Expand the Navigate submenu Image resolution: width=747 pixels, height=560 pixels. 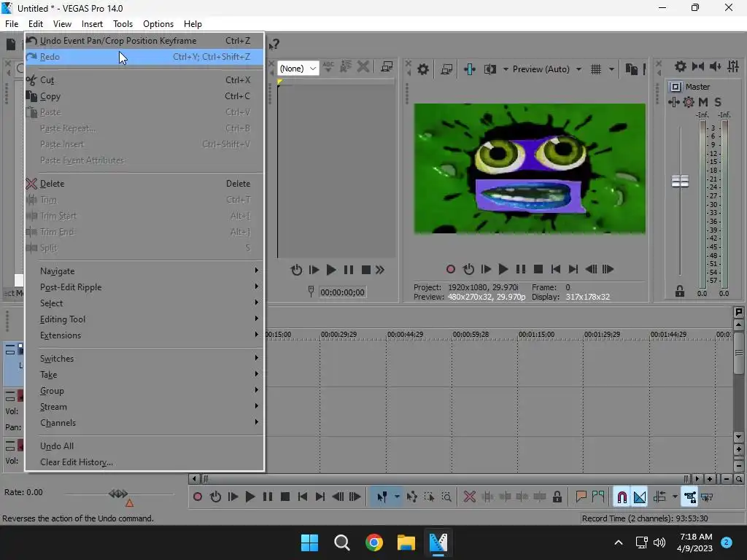[x=144, y=271]
